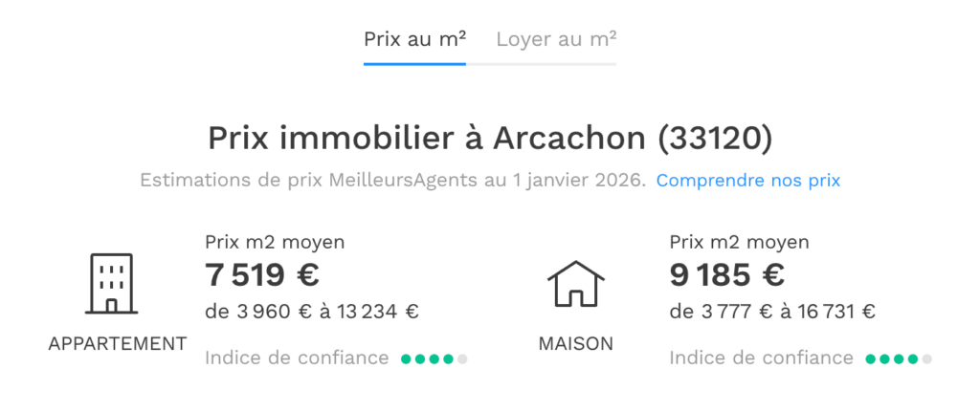
Task: Click the Prix m2 moyen label above 7 519 €
Action: [x=275, y=242]
